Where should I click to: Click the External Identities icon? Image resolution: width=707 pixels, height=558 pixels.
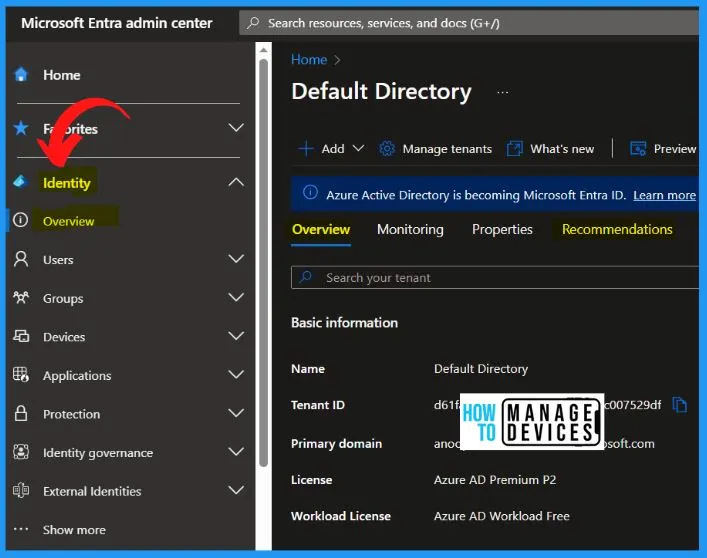[21, 490]
